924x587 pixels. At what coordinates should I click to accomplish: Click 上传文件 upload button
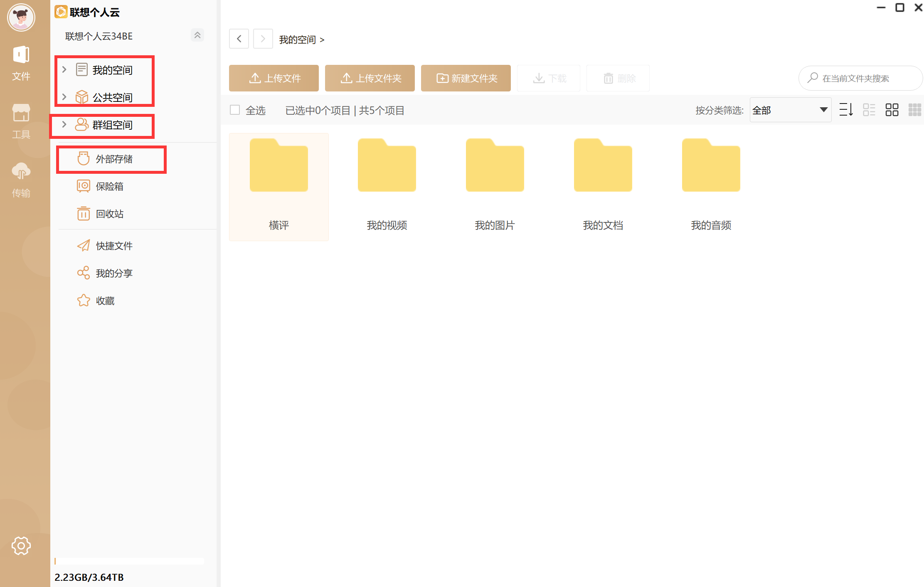(274, 78)
